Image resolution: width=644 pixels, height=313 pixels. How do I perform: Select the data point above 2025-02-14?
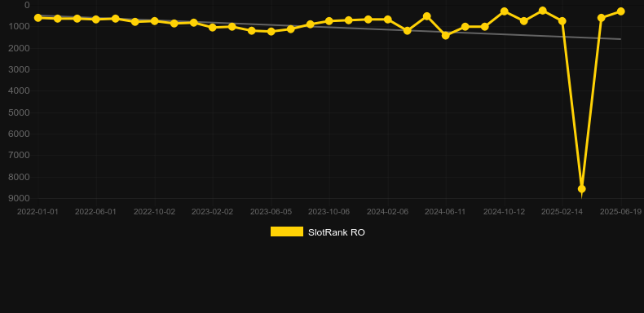(562, 21)
